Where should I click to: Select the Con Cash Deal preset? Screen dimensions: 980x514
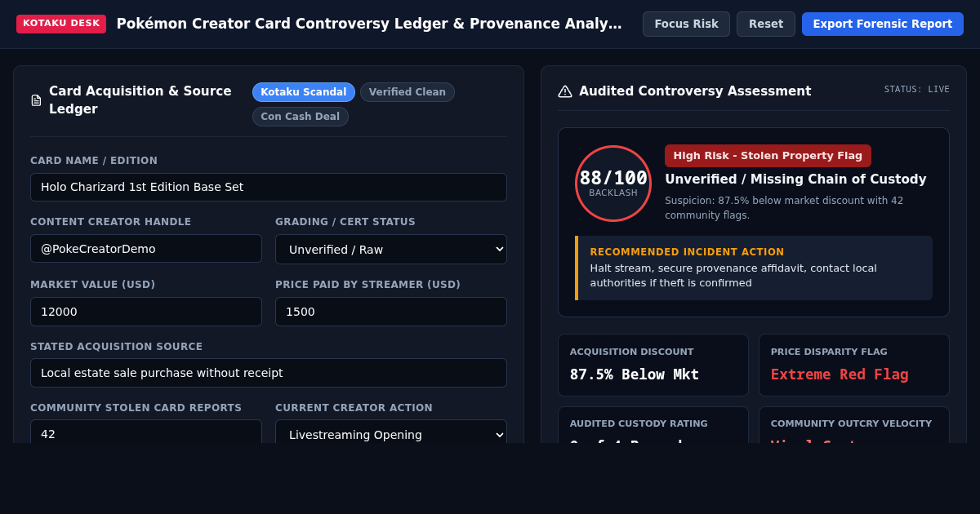[x=301, y=117]
